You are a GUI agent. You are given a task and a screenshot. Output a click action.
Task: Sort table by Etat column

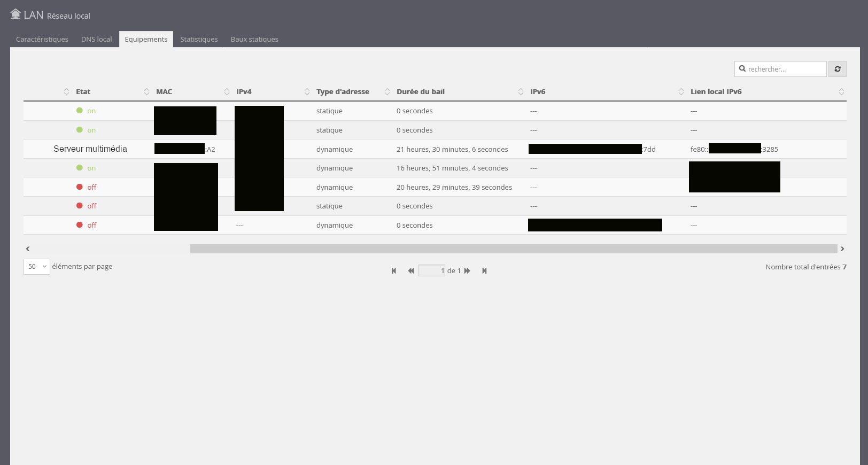[x=83, y=92]
